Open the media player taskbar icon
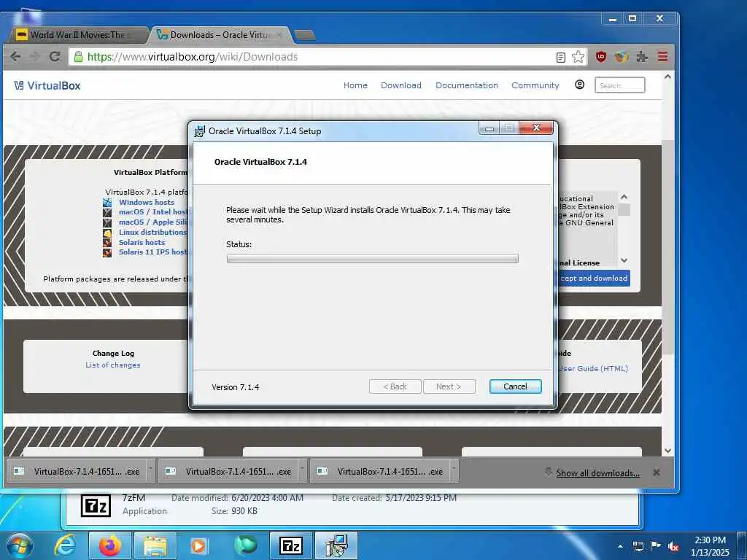 (x=199, y=545)
